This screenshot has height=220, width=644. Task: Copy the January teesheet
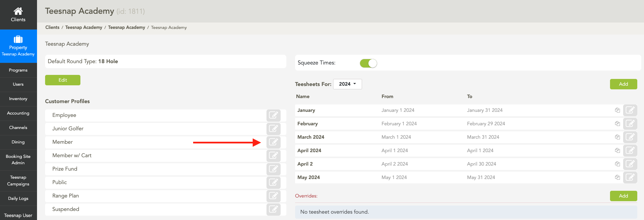click(617, 110)
